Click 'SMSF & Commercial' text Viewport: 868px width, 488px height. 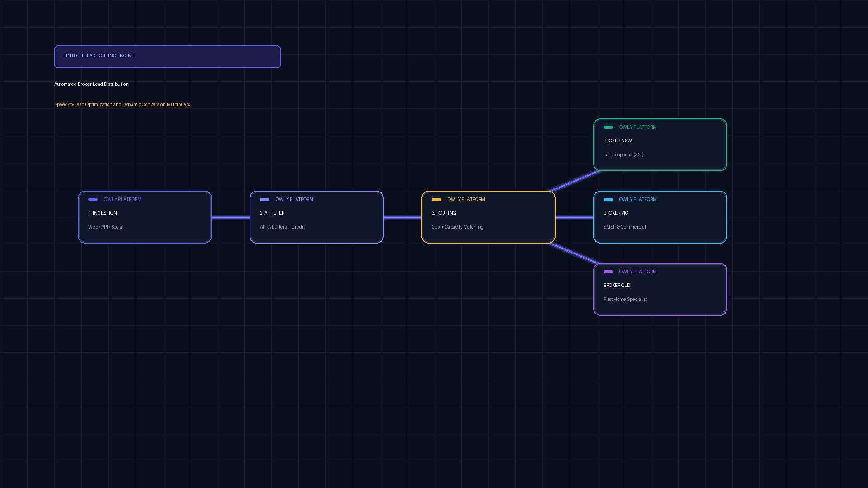[x=625, y=227]
